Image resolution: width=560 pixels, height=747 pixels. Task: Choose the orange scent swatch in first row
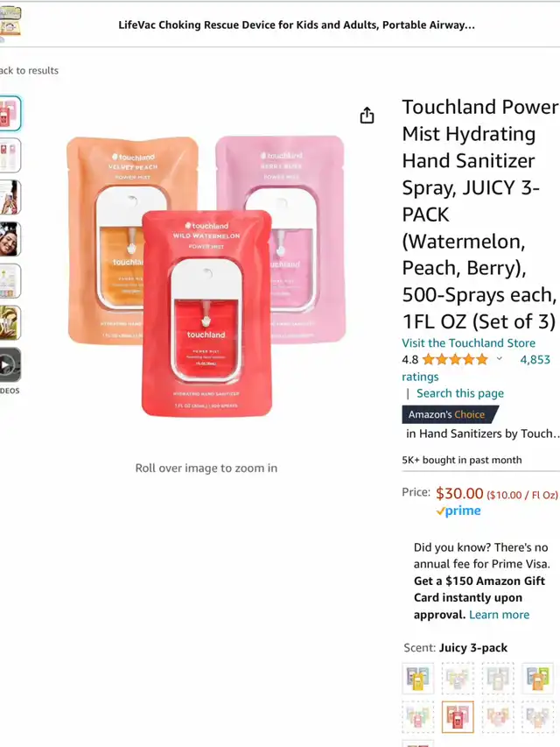pos(537,678)
